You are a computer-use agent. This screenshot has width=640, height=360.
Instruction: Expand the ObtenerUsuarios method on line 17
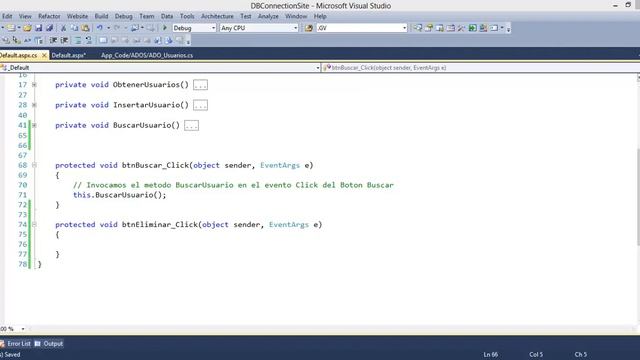click(x=34, y=85)
